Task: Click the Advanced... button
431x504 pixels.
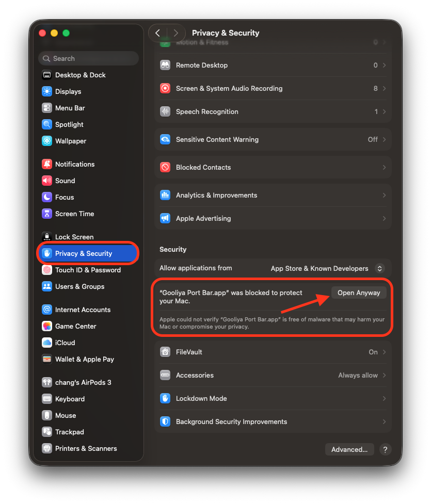Action: point(349,449)
